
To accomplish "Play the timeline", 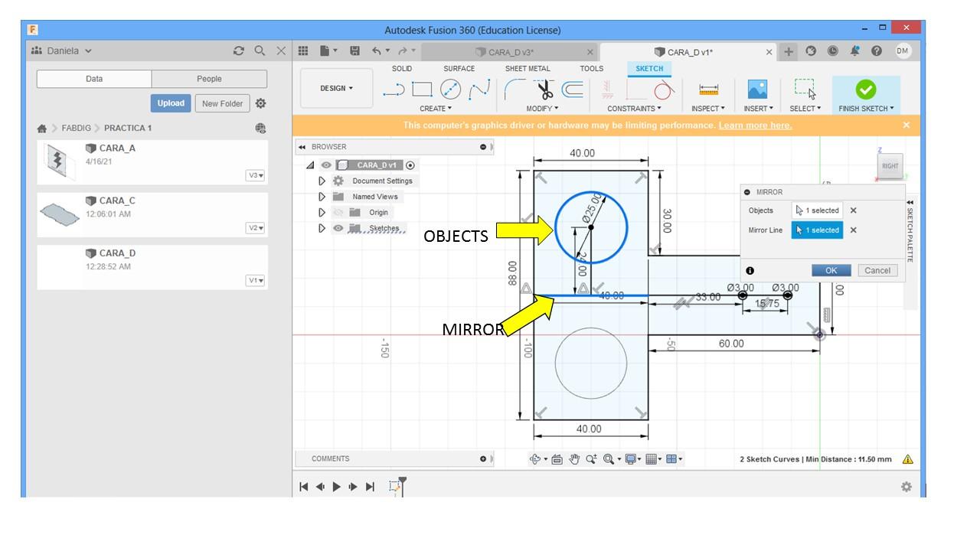I will [x=336, y=487].
